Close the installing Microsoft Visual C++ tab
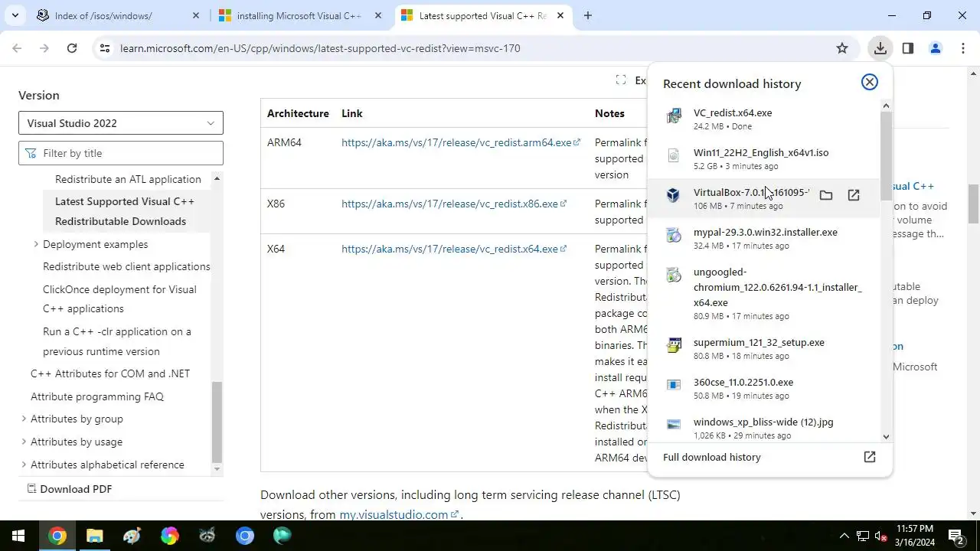This screenshot has height=551, width=980. (378, 15)
